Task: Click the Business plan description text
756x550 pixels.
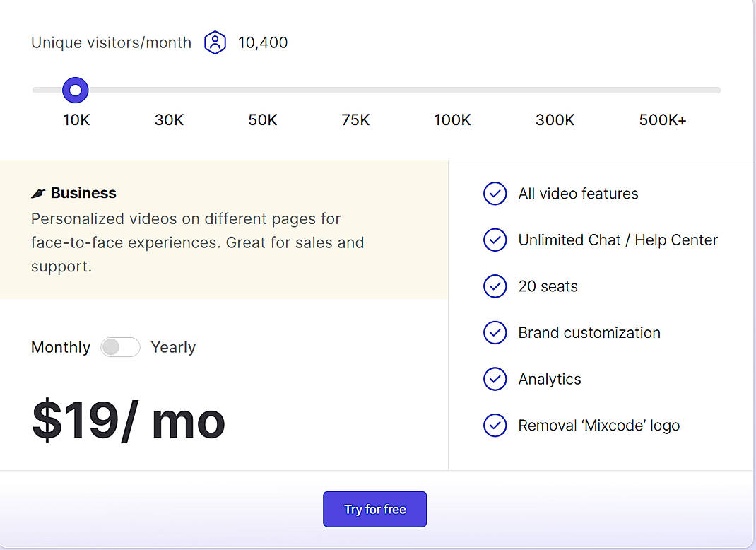Action: pyautogui.click(x=197, y=242)
